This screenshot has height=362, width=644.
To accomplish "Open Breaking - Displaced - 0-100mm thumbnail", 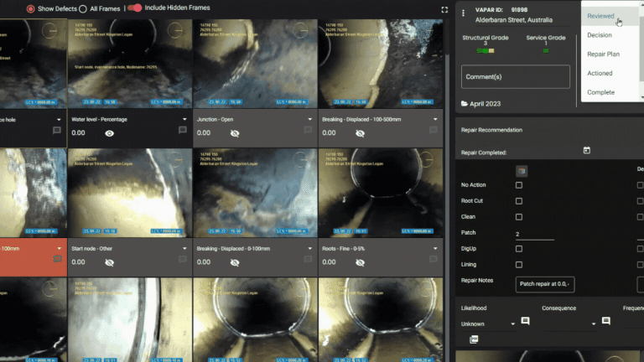I will point(255,193).
